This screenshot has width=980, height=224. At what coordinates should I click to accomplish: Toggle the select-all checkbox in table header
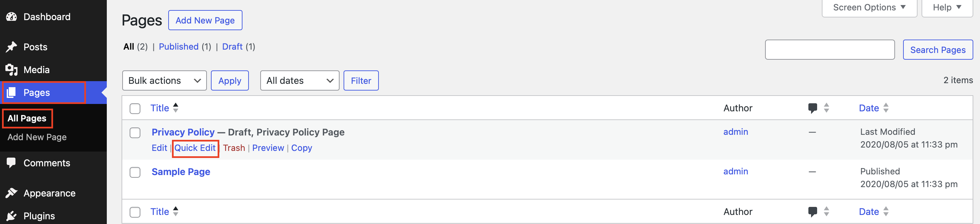pyautogui.click(x=135, y=109)
